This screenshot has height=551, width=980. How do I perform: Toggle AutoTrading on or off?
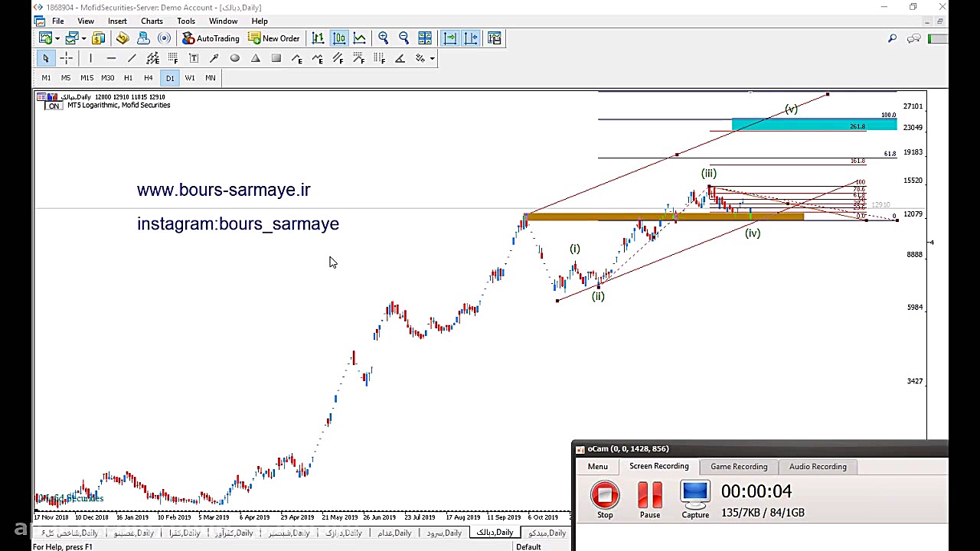coord(211,38)
